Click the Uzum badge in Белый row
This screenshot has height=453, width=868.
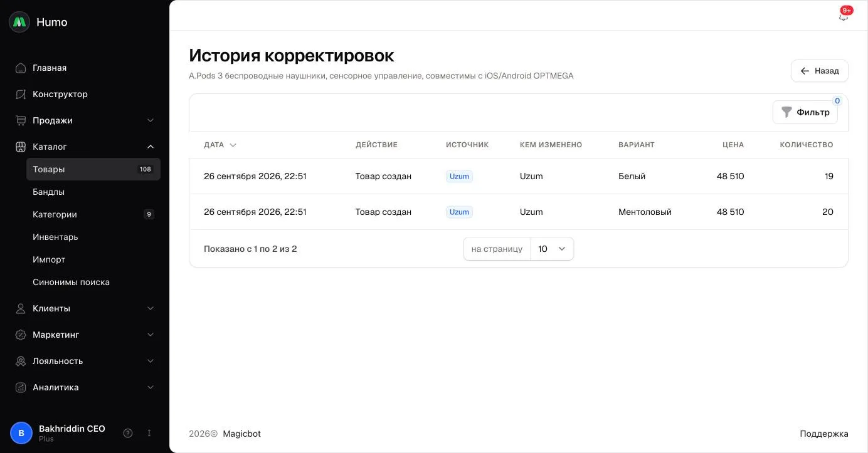(x=459, y=176)
